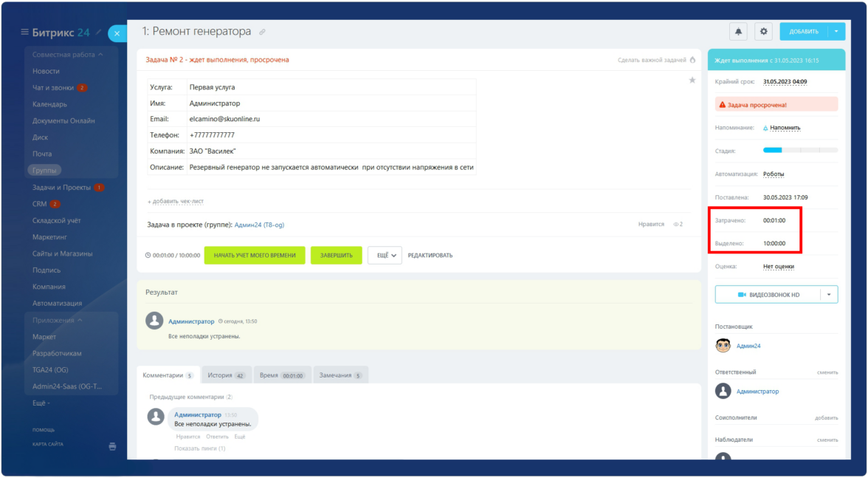Open the ЕЩЁ dropdown button

(x=385, y=255)
